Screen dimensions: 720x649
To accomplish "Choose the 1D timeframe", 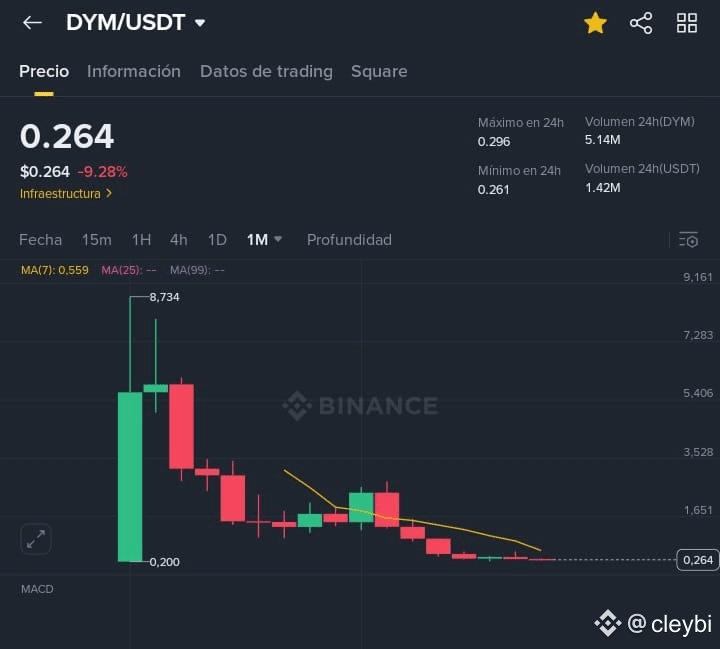I will point(217,240).
